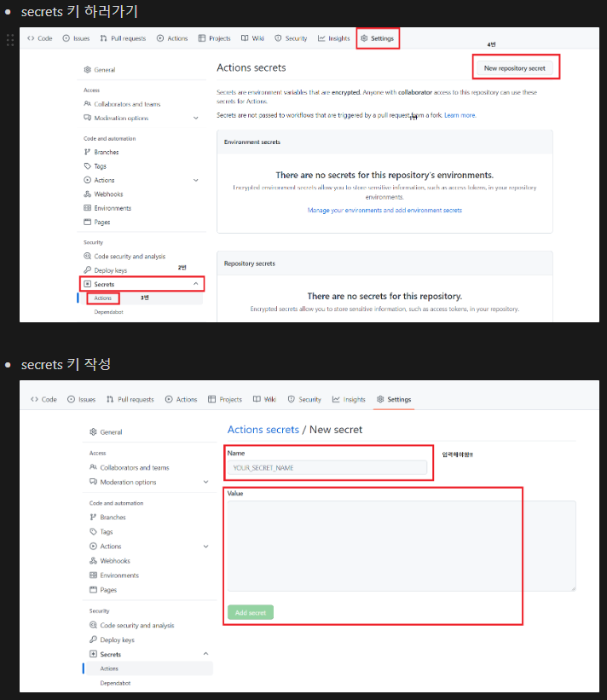The image size is (607, 700).
Task: Click New repository secret button
Action: pyautogui.click(x=515, y=68)
